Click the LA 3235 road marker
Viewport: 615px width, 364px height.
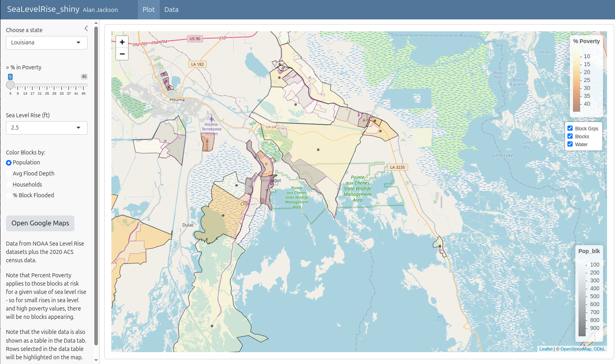[x=397, y=167]
